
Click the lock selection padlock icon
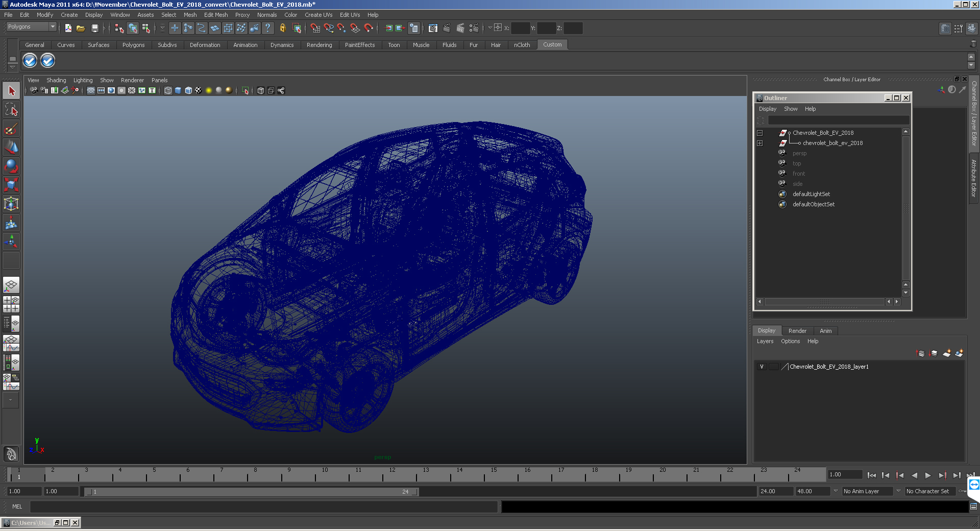[282, 28]
